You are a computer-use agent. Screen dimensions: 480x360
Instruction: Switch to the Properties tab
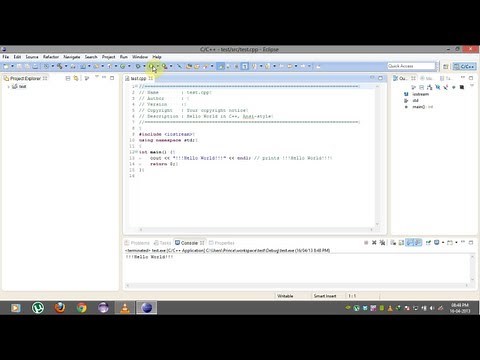pos(221,243)
